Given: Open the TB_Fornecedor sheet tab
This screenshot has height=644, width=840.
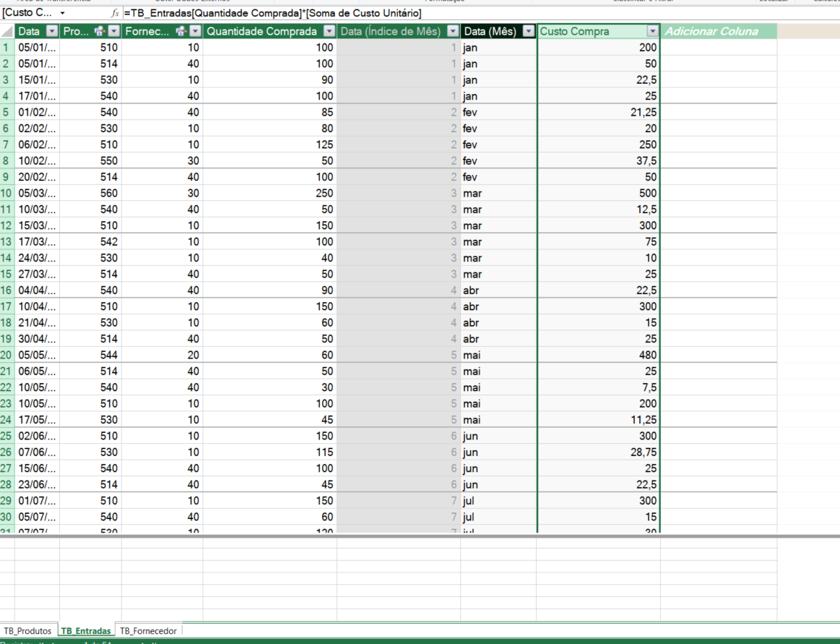Looking at the screenshot, I should (x=148, y=630).
